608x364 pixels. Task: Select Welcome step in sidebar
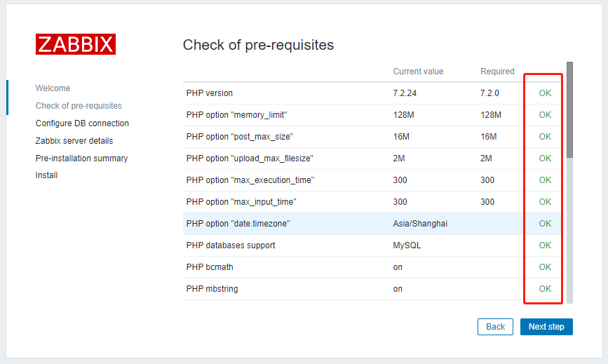click(x=53, y=88)
